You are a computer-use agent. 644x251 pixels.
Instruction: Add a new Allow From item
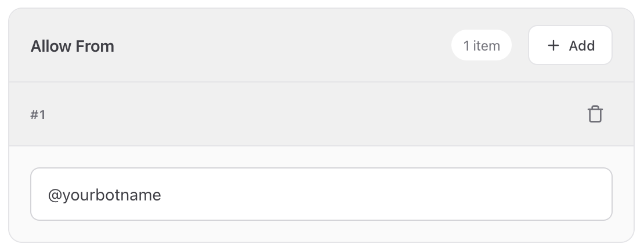570,45
